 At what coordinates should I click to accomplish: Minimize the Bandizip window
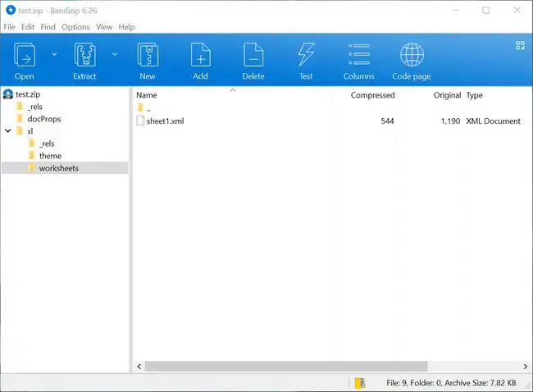(x=456, y=10)
